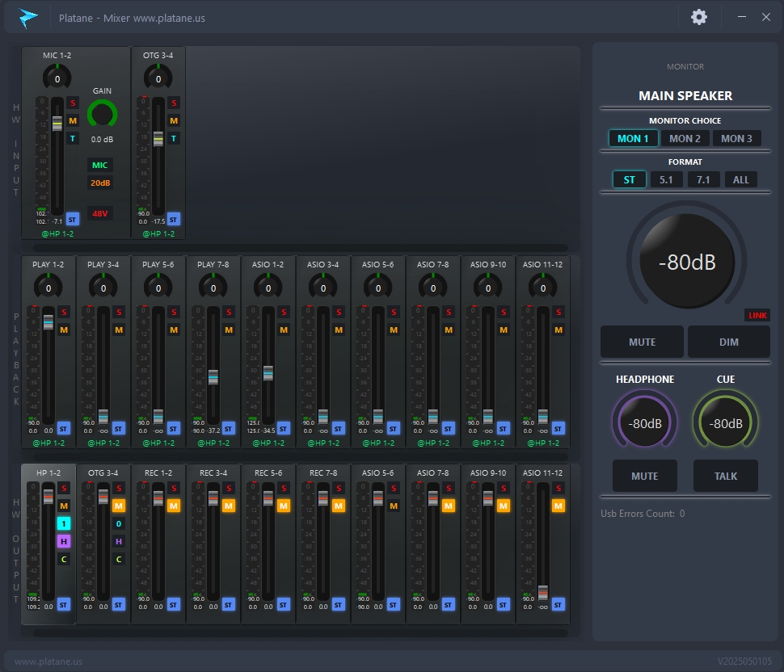Choose the 5.1 format option
Viewport: 784px width, 672px height.
tap(666, 180)
